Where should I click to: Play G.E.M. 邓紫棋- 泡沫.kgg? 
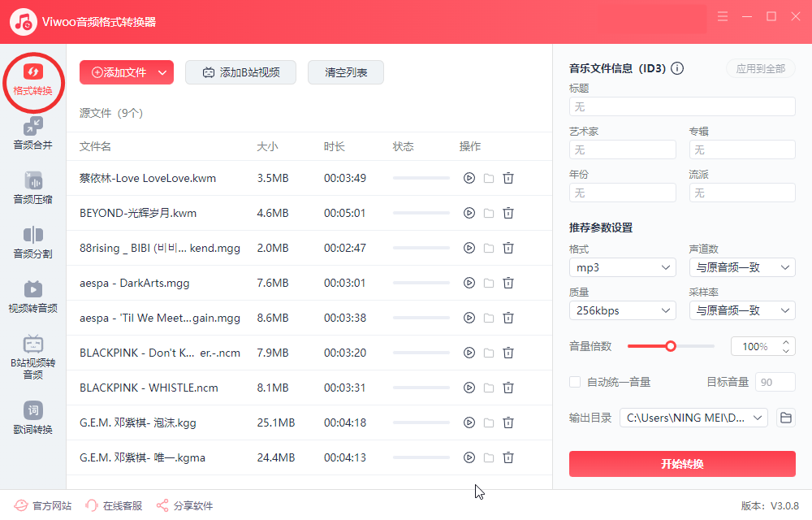coord(469,422)
